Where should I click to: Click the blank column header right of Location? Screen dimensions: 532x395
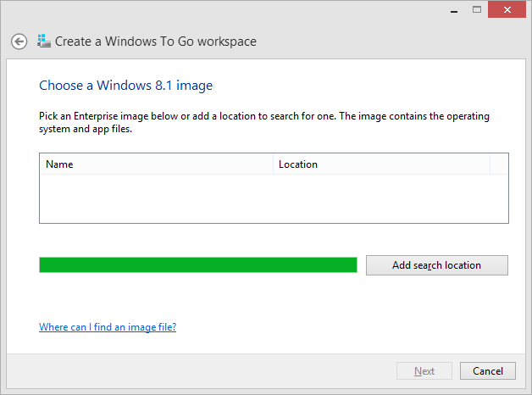coord(499,164)
